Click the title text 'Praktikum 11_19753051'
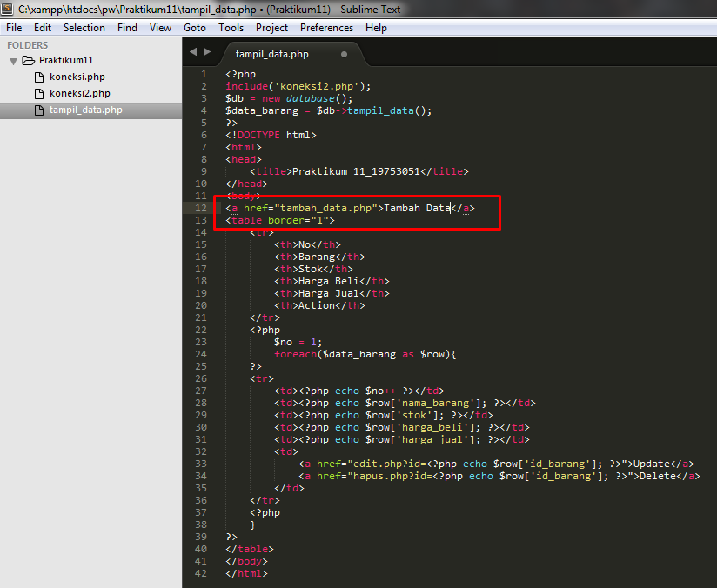 pyautogui.click(x=356, y=171)
